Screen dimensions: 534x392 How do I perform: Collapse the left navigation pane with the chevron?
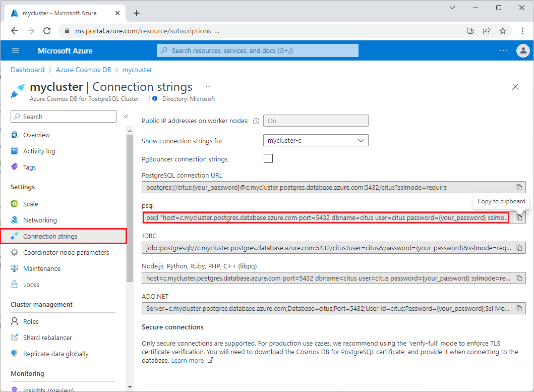(126, 116)
